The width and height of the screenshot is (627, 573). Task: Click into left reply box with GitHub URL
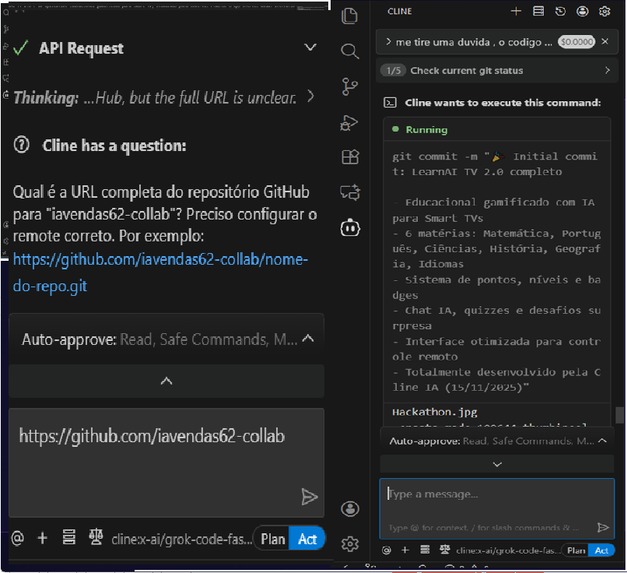166,463
